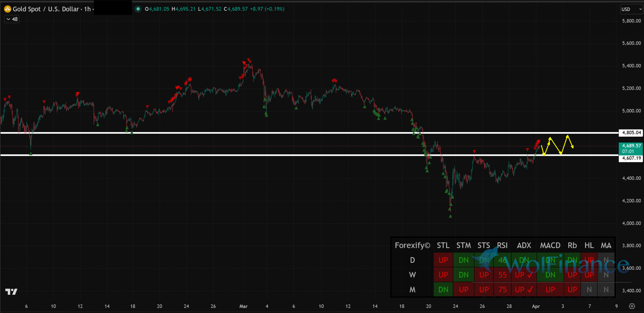Expand the collapsed indicators chevron labeled 48
The image size is (644, 313).
(x=12, y=19)
